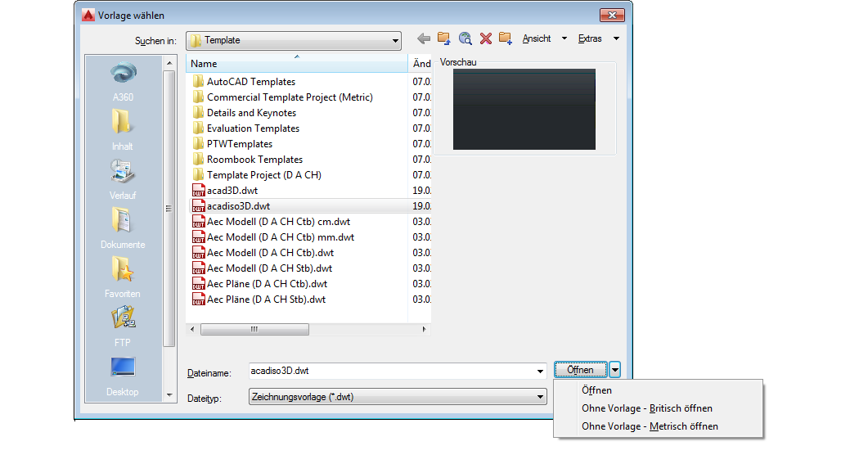Expand the Suchen in folder dropdown
This screenshot has height=464, width=868.
[394, 40]
